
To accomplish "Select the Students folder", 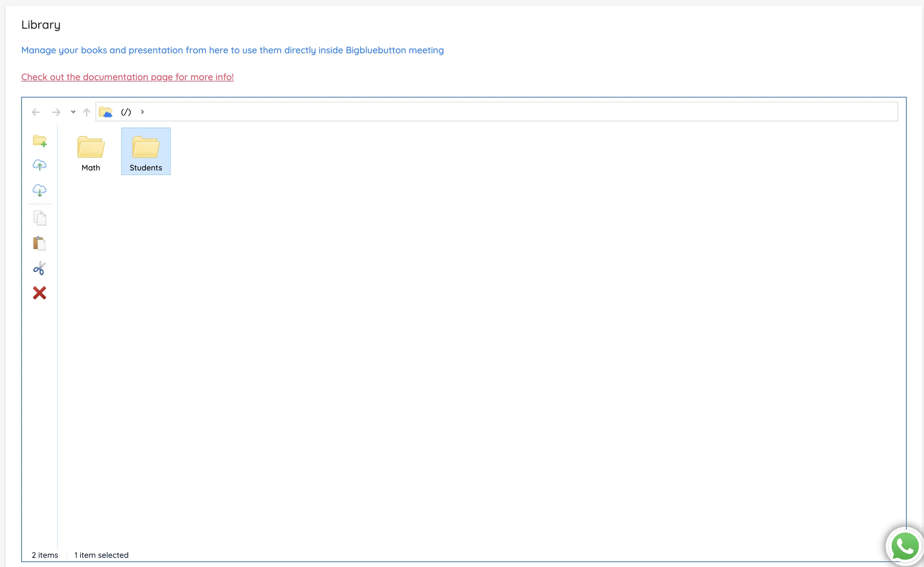I will coord(146,151).
